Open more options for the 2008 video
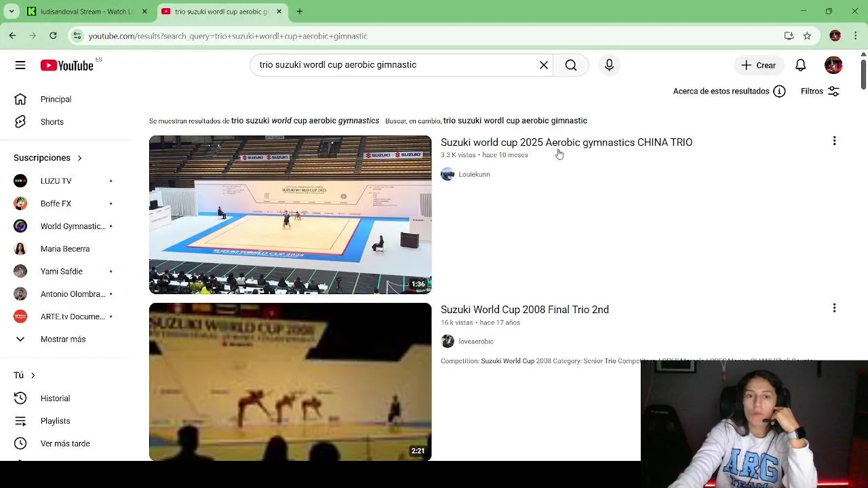 pyautogui.click(x=834, y=308)
